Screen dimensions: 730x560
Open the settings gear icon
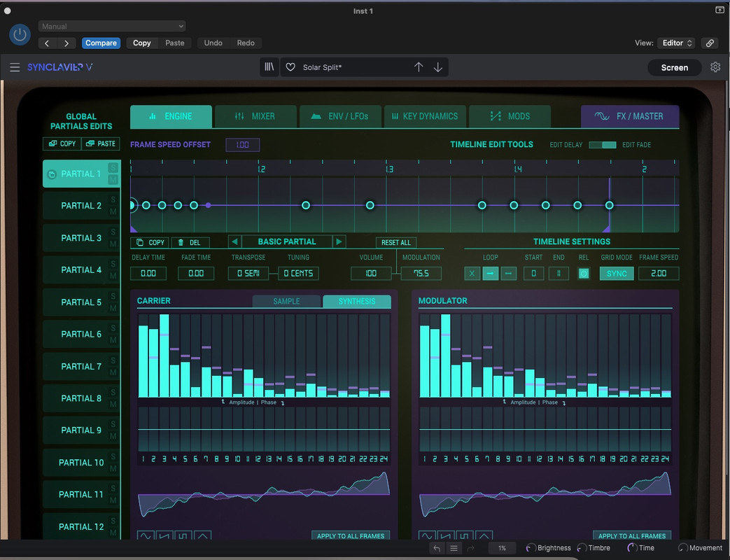715,67
